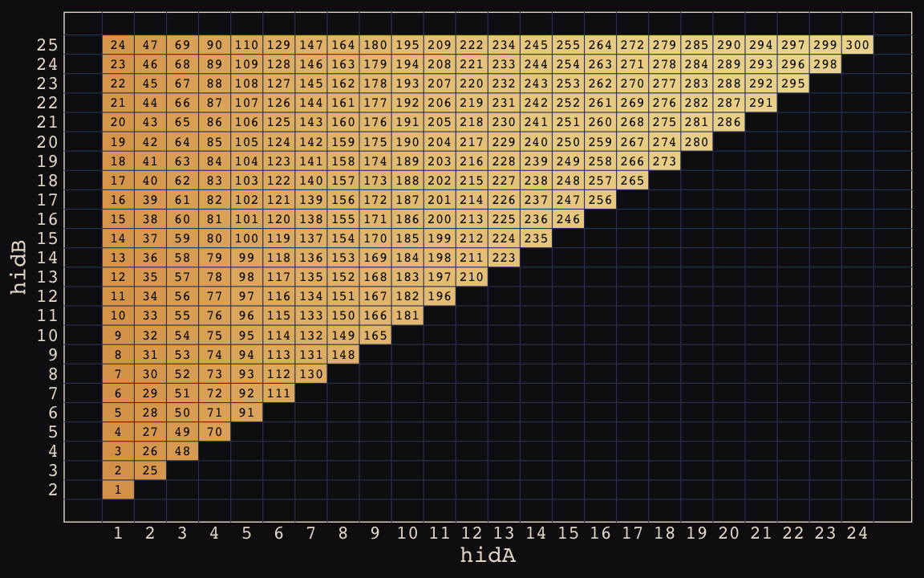Screen dimensions: 924x578
Task: Click y-axis tick label 2
Action: tap(52, 490)
